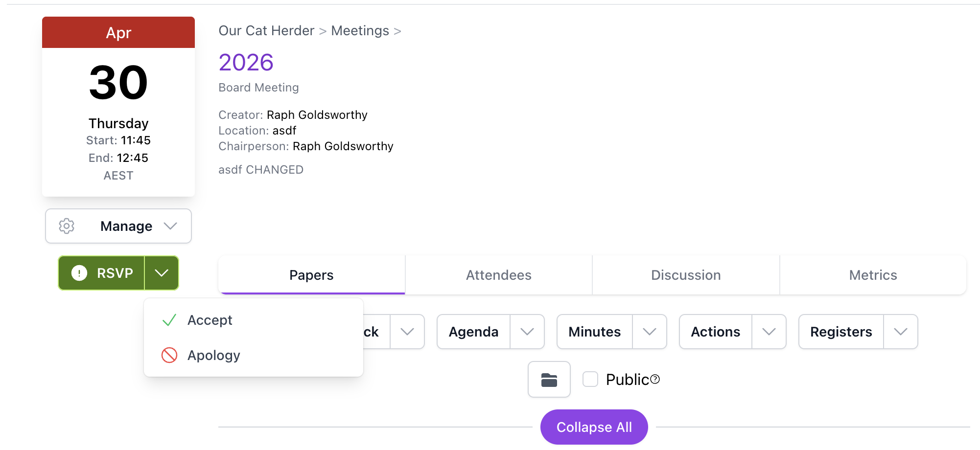
Task: Click the green checkmark icon next to Accept
Action: pyautogui.click(x=168, y=319)
